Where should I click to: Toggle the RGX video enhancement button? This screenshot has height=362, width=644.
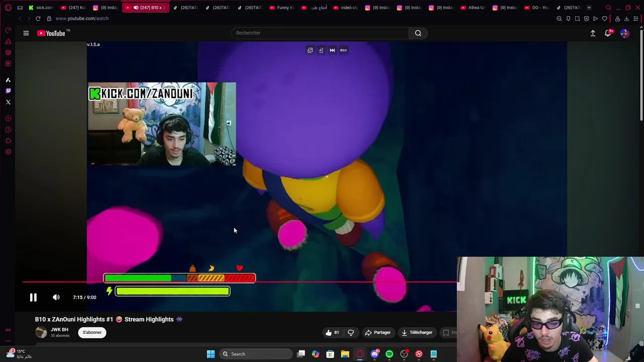(x=343, y=50)
